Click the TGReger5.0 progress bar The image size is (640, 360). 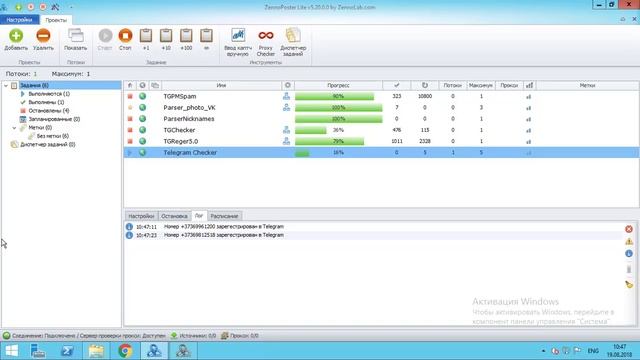pyautogui.click(x=338, y=141)
